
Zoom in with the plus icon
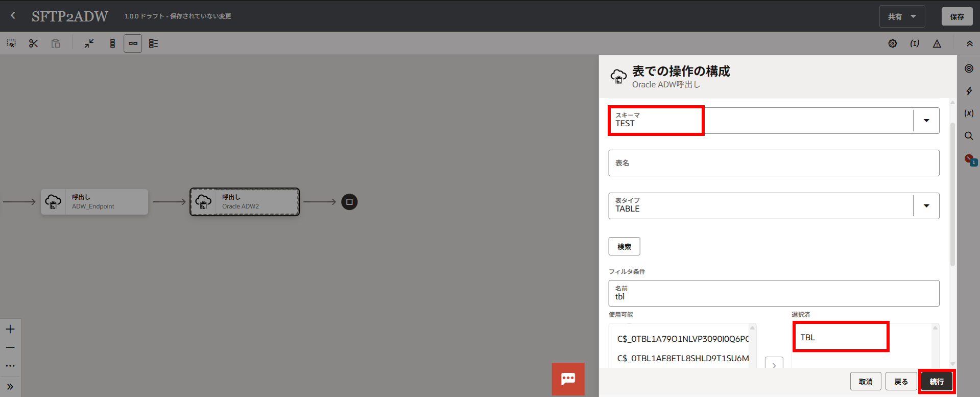[x=10, y=329]
